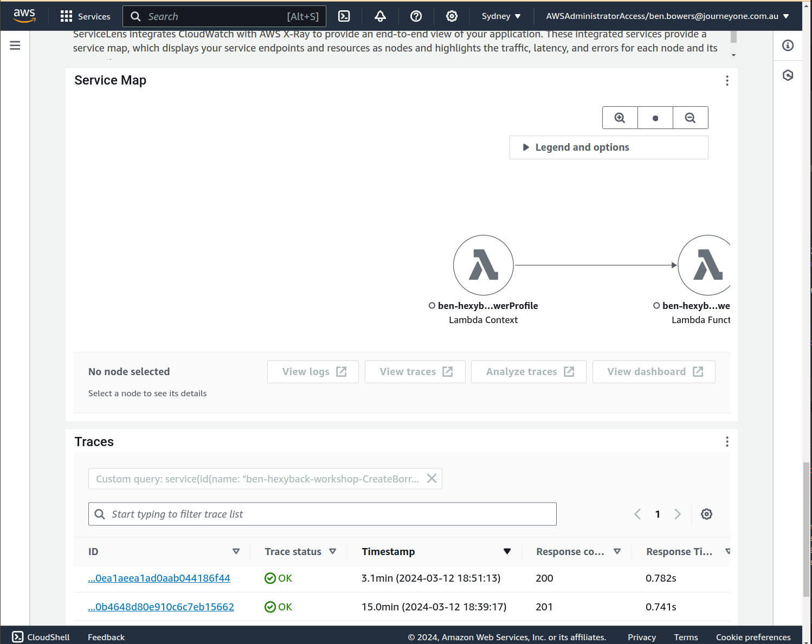Reset the service map zoom dot button
The width and height of the screenshot is (812, 644).
[655, 118]
